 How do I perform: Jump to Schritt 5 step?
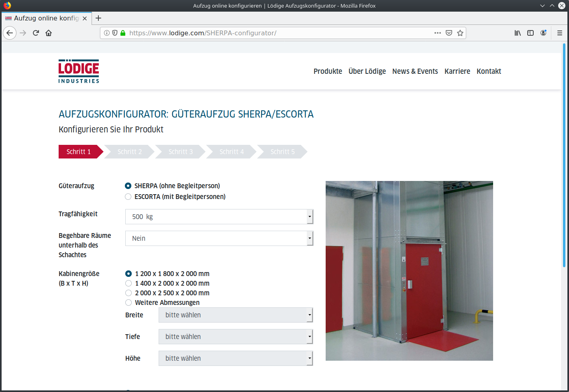pos(283,152)
